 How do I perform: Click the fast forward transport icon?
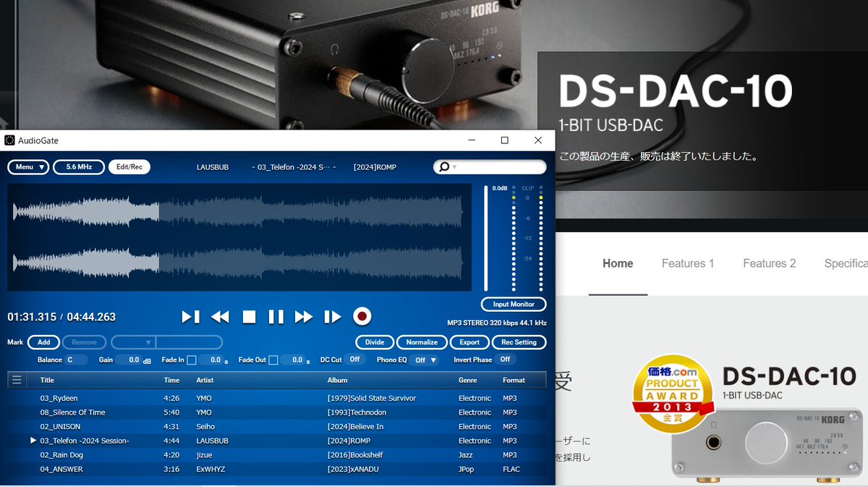pyautogui.click(x=304, y=316)
